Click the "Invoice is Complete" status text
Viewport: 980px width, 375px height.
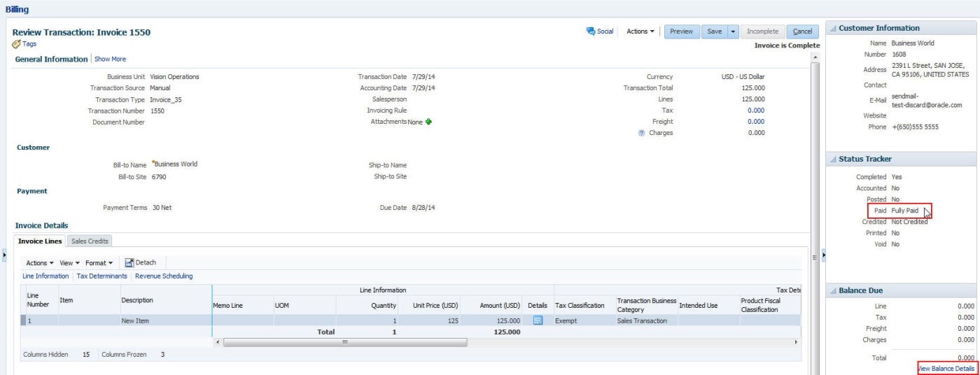click(787, 45)
